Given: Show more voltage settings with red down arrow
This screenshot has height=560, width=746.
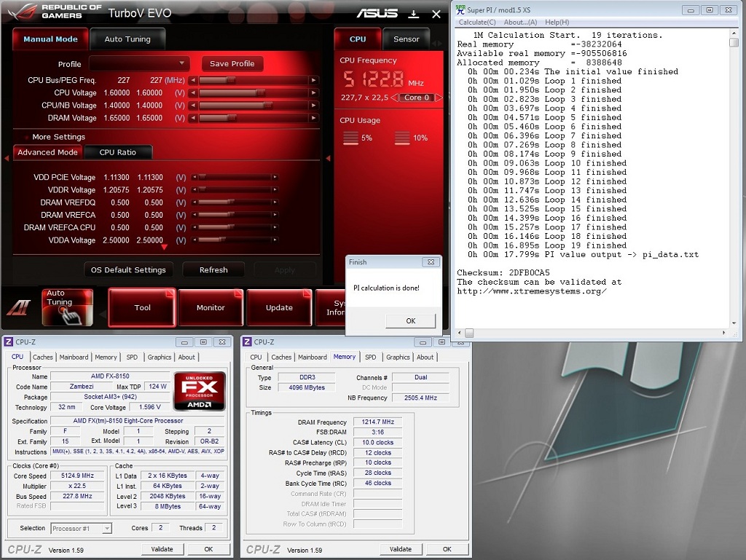Looking at the screenshot, I should coord(164,247).
